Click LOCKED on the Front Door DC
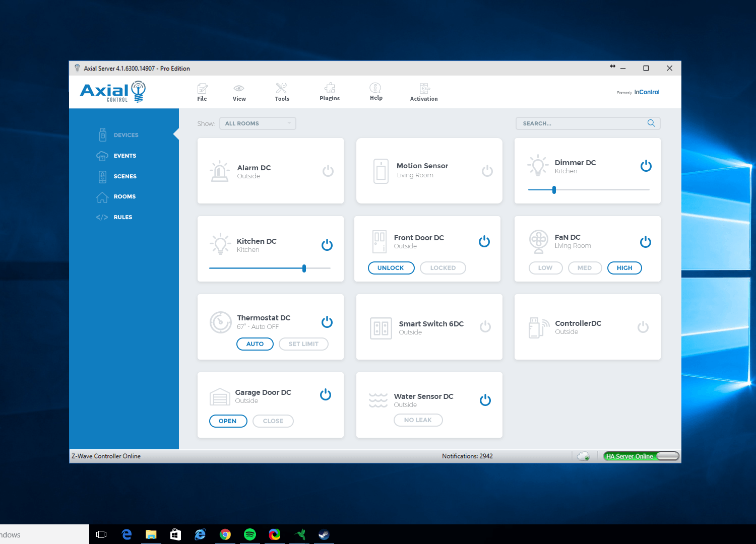756x544 pixels. pos(443,268)
